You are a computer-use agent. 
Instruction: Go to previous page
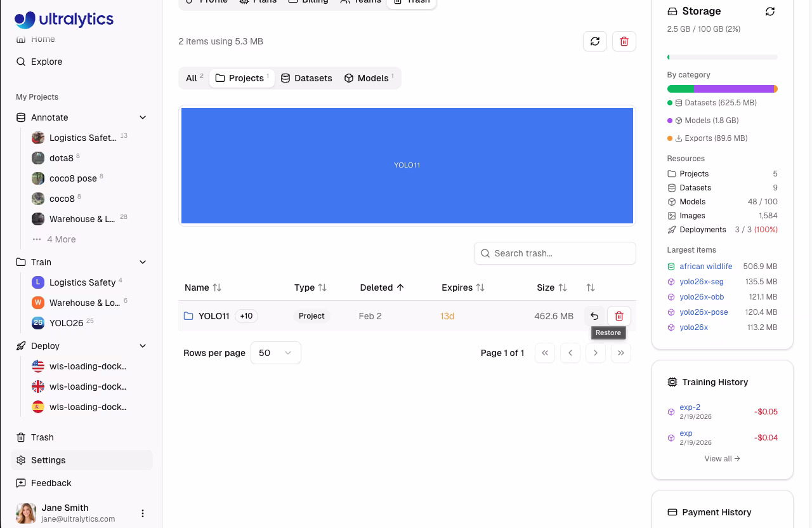pos(570,353)
